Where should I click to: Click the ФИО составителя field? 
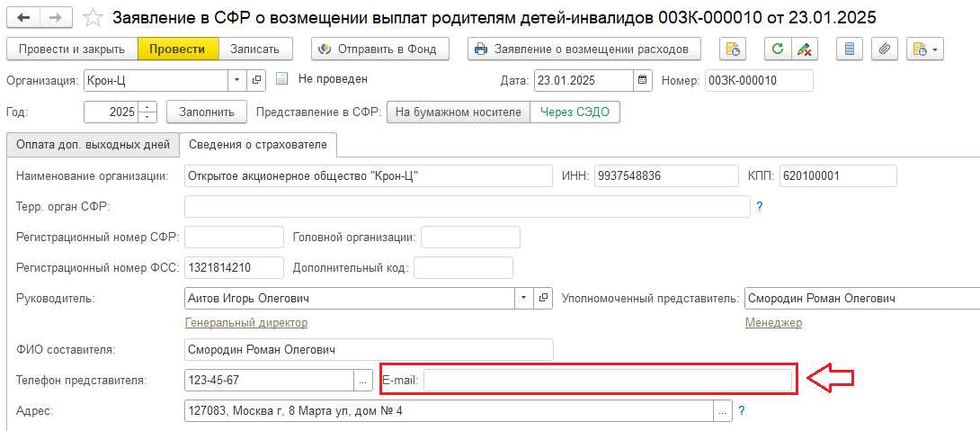click(x=369, y=350)
